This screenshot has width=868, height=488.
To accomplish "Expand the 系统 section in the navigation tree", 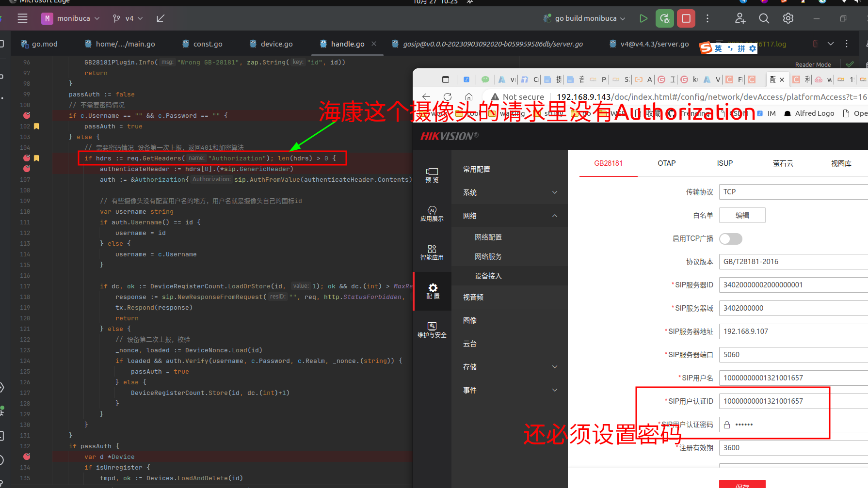I will pos(555,192).
